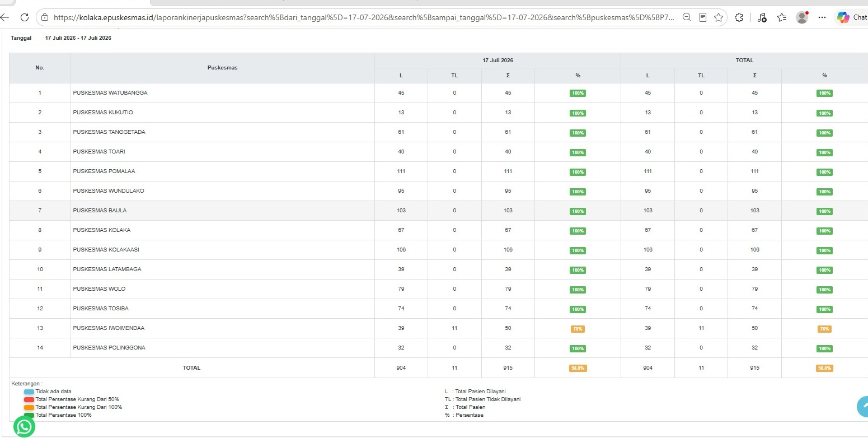The width and height of the screenshot is (868, 447).
Task: Click the 'TL' header under 17 Juli 2026
Action: (x=454, y=76)
